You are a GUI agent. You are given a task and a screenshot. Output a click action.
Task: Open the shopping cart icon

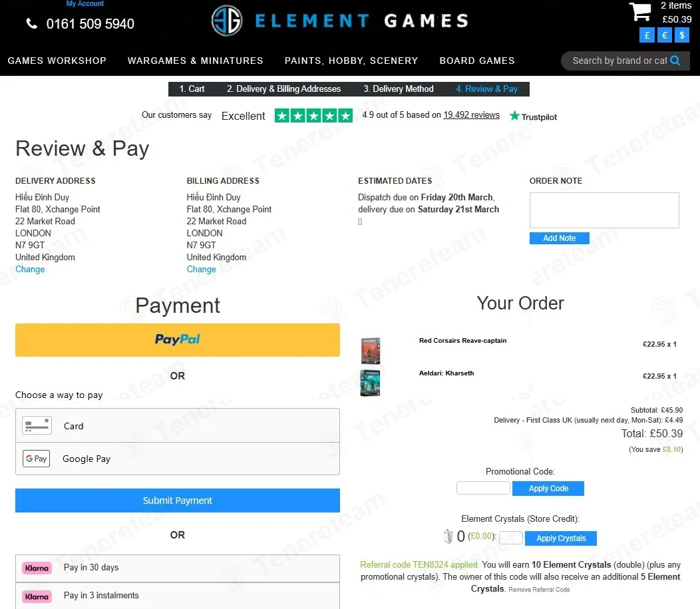coord(639,11)
